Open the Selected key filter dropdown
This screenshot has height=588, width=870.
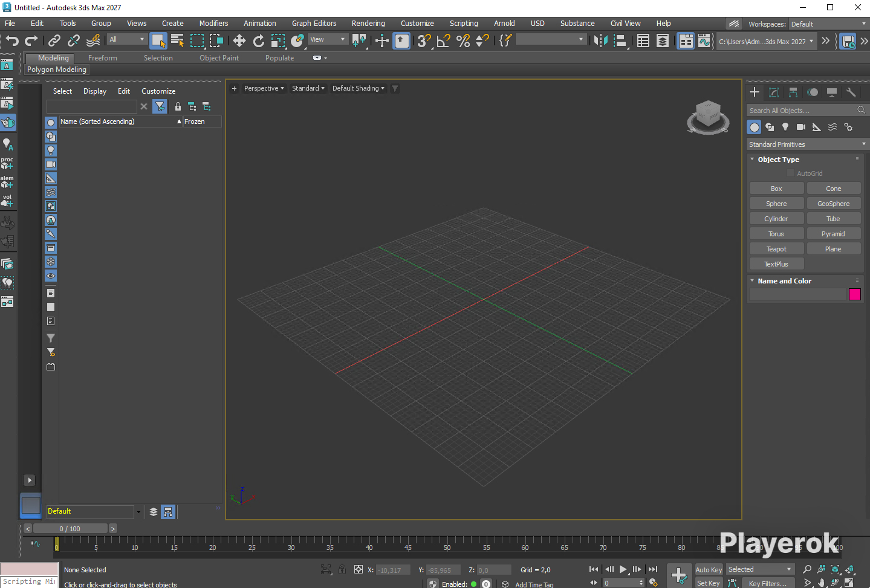pos(759,569)
